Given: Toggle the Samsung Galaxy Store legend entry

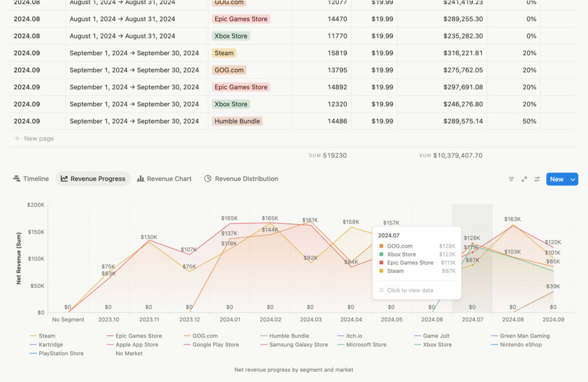Looking at the screenshot, I should (x=294, y=345).
